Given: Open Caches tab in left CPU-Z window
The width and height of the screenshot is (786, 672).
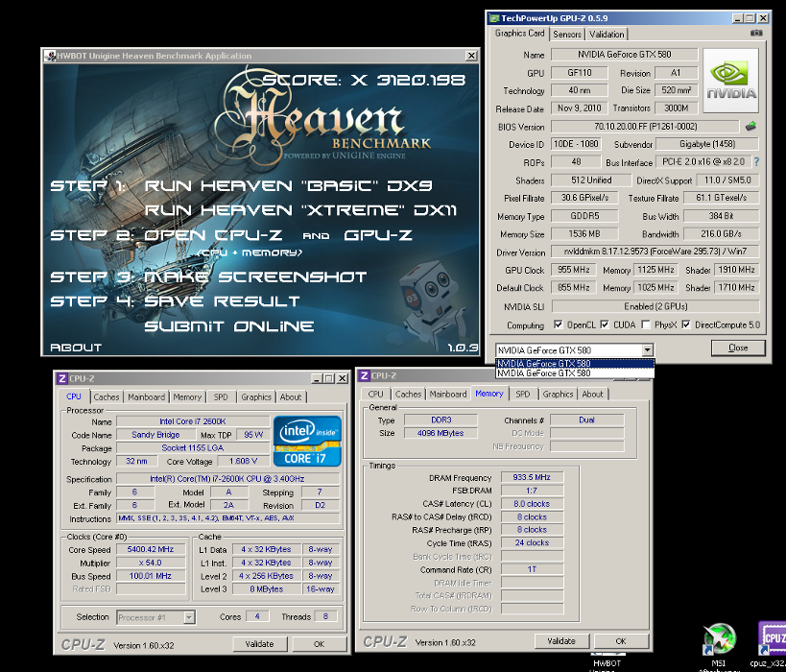Looking at the screenshot, I should coord(107,396).
